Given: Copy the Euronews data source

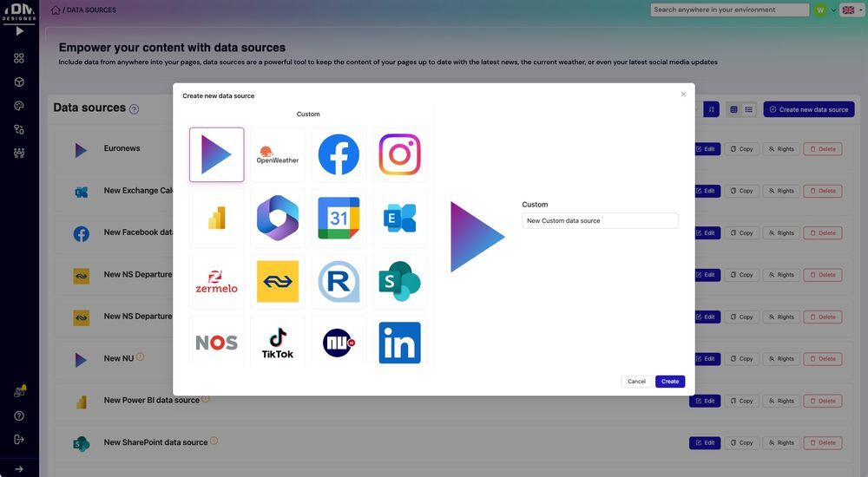Looking at the screenshot, I should click(x=742, y=149).
